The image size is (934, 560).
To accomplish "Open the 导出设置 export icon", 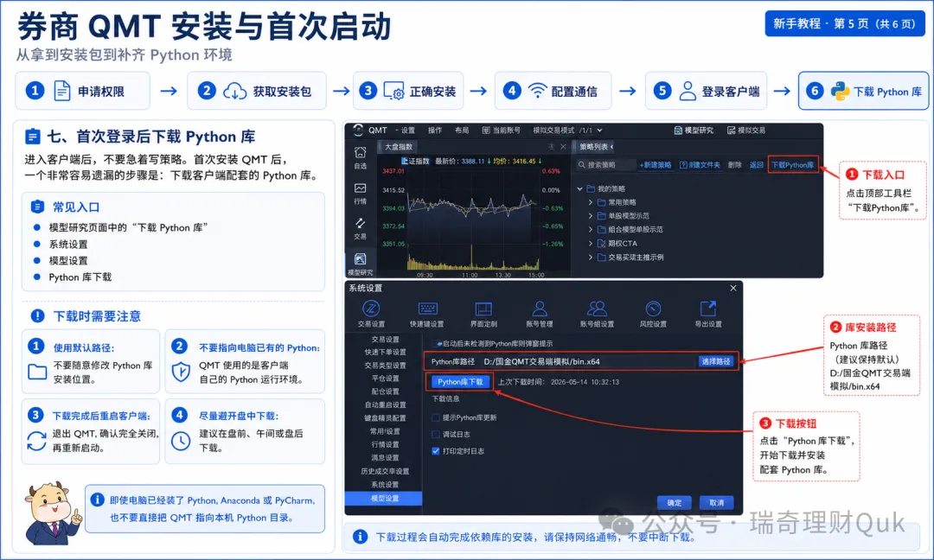I will pos(708,309).
